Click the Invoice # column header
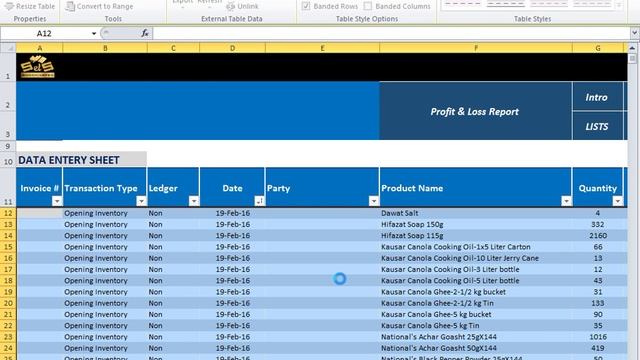640x360 pixels. (x=40, y=188)
